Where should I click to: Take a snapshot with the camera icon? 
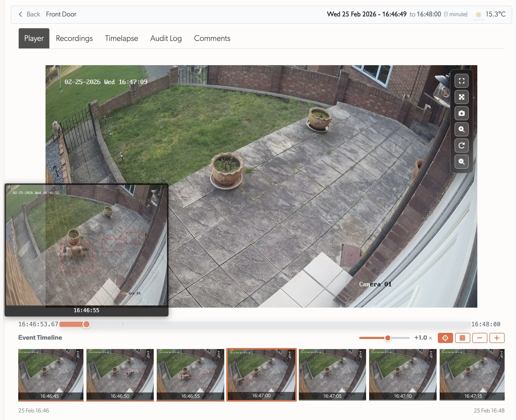[x=461, y=113]
